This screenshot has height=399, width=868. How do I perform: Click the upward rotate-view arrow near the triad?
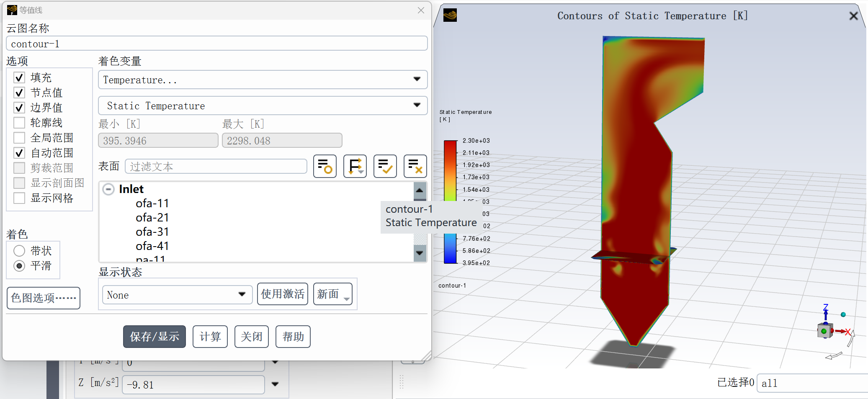pyautogui.click(x=851, y=338)
